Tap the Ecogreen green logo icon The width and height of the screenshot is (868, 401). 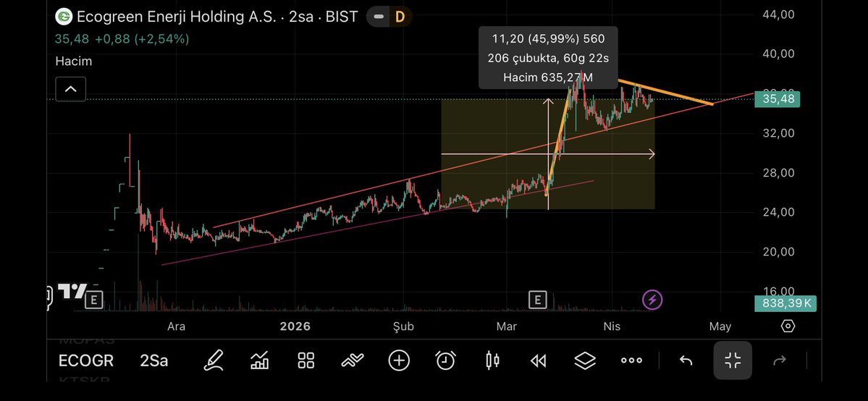tap(64, 17)
